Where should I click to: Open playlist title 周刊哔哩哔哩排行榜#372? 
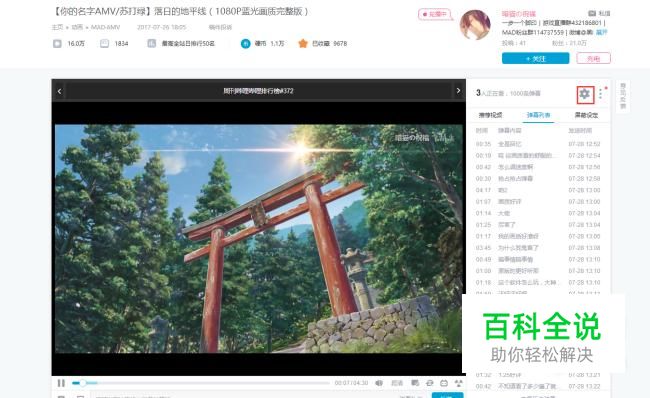258,91
